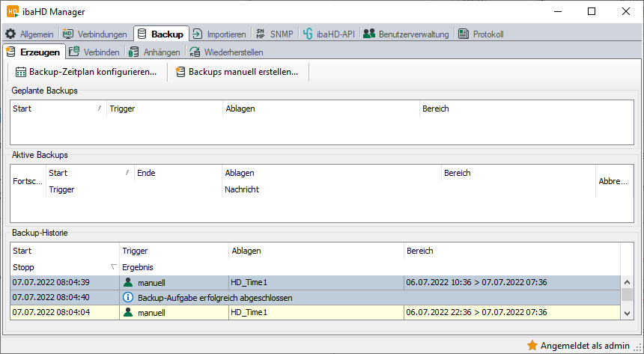This screenshot has width=644, height=354.
Task: Open the ibaHD-API tab
Action: [x=328, y=34]
